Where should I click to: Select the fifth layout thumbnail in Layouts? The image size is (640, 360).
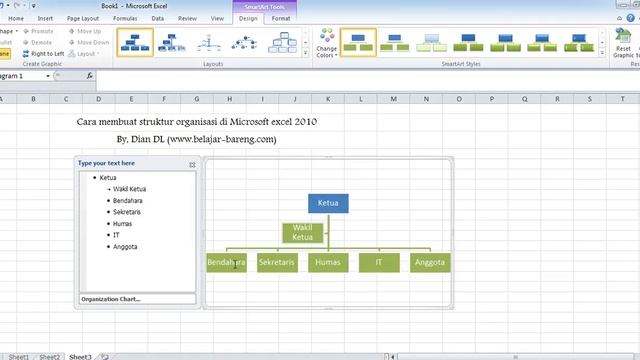tap(282, 42)
